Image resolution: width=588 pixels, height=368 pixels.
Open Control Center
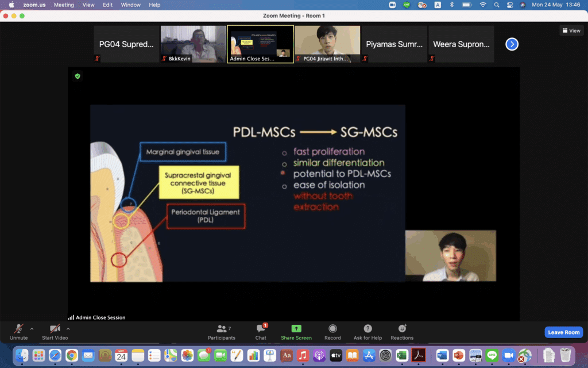[x=510, y=5]
